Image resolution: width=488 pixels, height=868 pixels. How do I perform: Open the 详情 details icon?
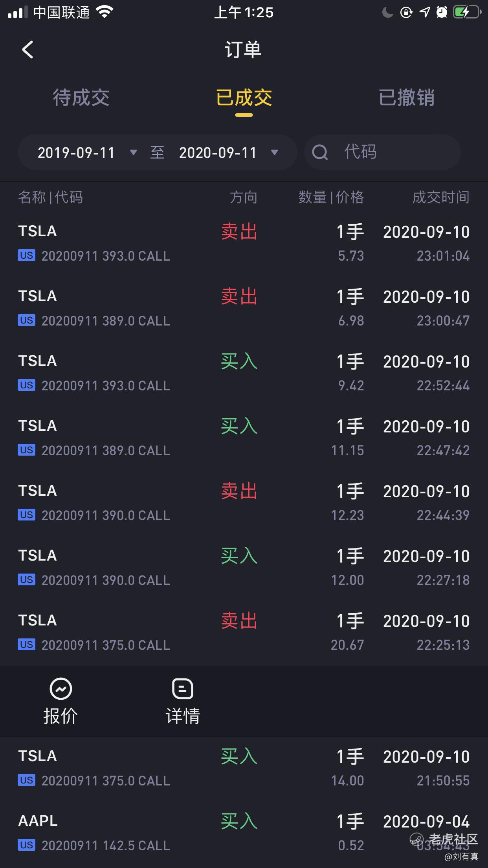tap(183, 689)
